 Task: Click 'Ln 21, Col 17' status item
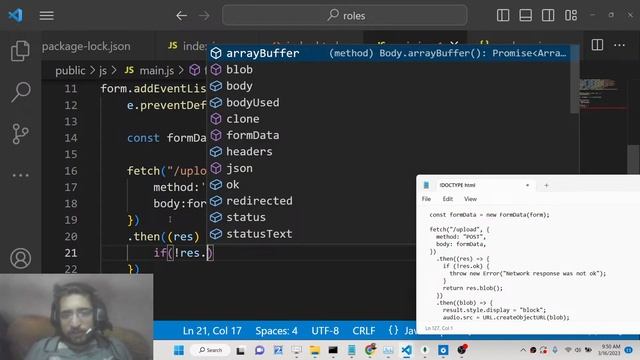212,330
